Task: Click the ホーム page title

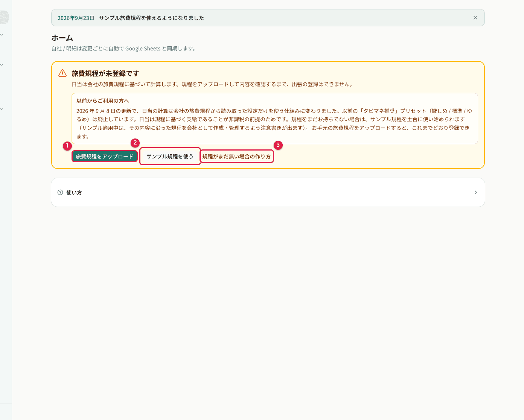Action: coord(62,38)
